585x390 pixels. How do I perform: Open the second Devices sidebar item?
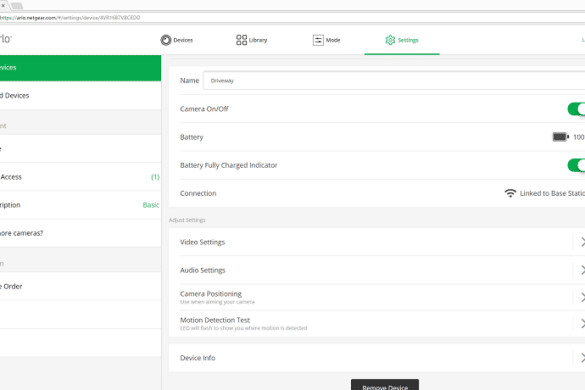pyautogui.click(x=81, y=96)
